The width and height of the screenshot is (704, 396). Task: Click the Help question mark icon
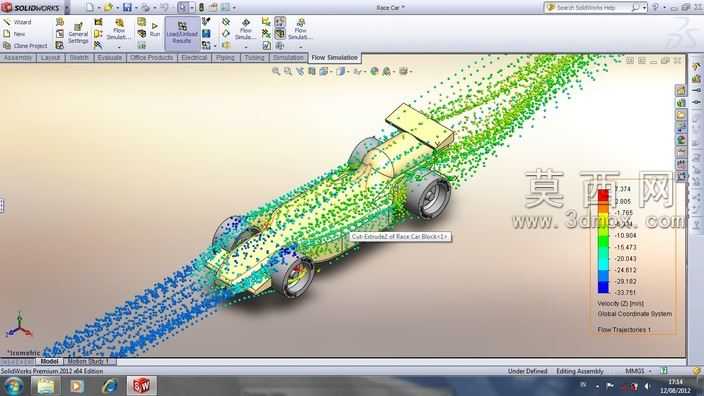pyautogui.click(x=655, y=7)
